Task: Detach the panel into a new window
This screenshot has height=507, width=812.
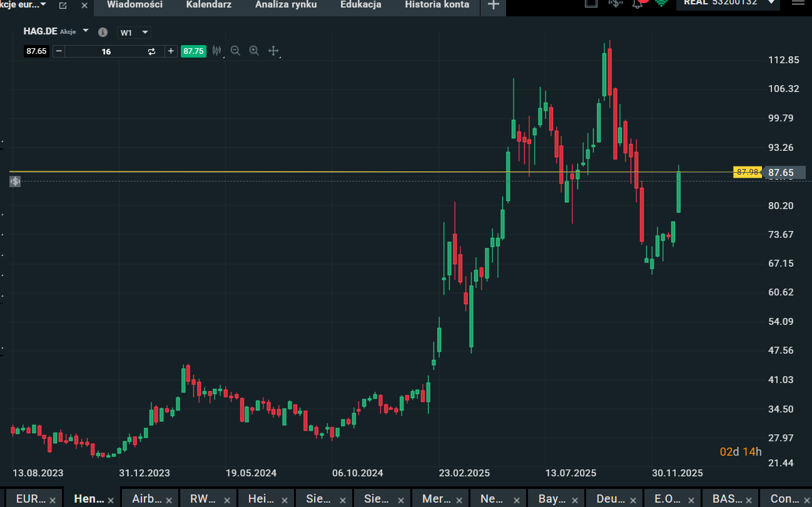Action: point(63,5)
